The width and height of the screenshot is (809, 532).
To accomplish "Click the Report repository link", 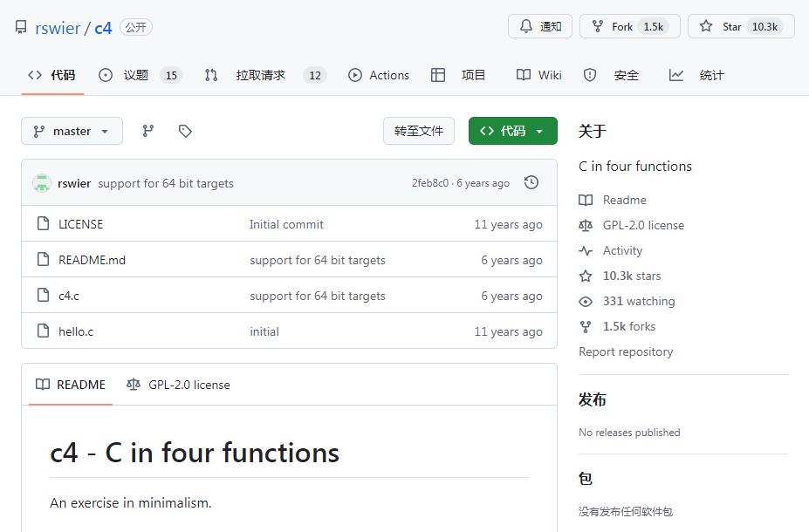I will 626,351.
